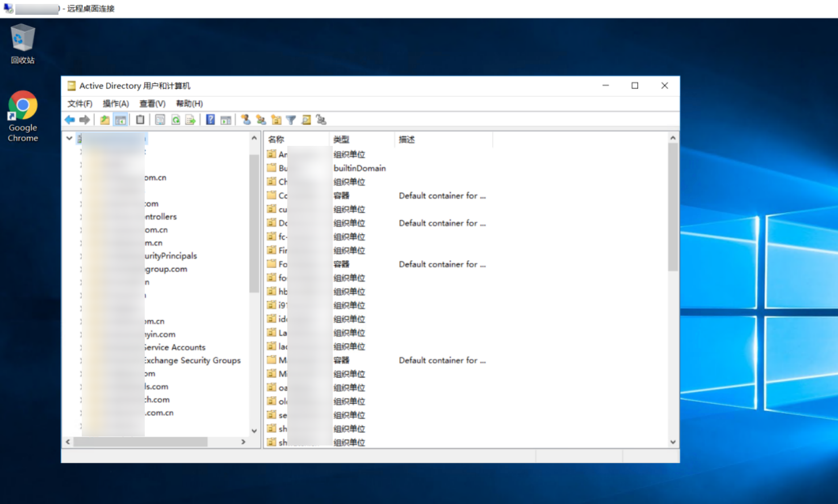Create a new group with two-people icon

261,120
